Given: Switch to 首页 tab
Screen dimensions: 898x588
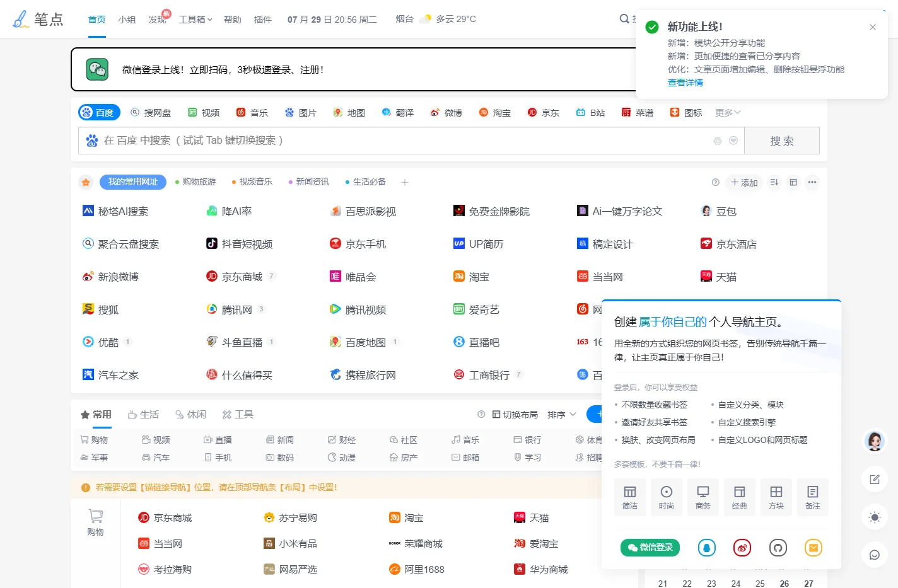Looking at the screenshot, I should 97,20.
